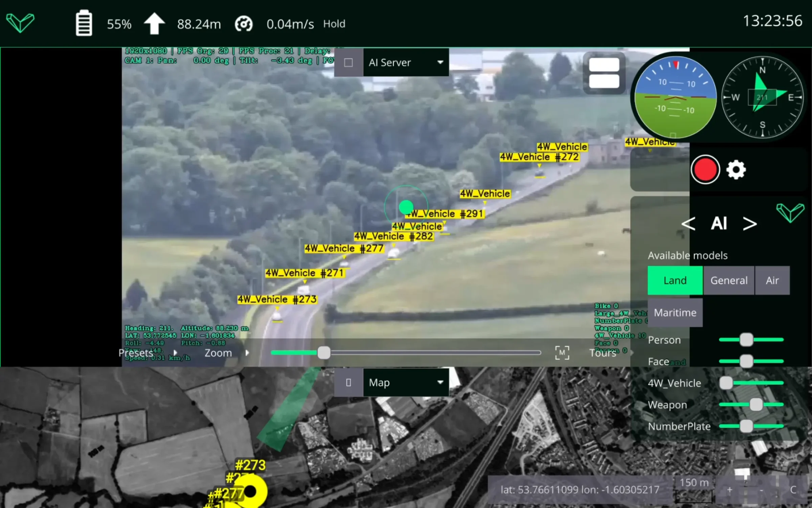Image resolution: width=812 pixels, height=508 pixels.
Task: Open settings via the gear icon
Action: (736, 170)
